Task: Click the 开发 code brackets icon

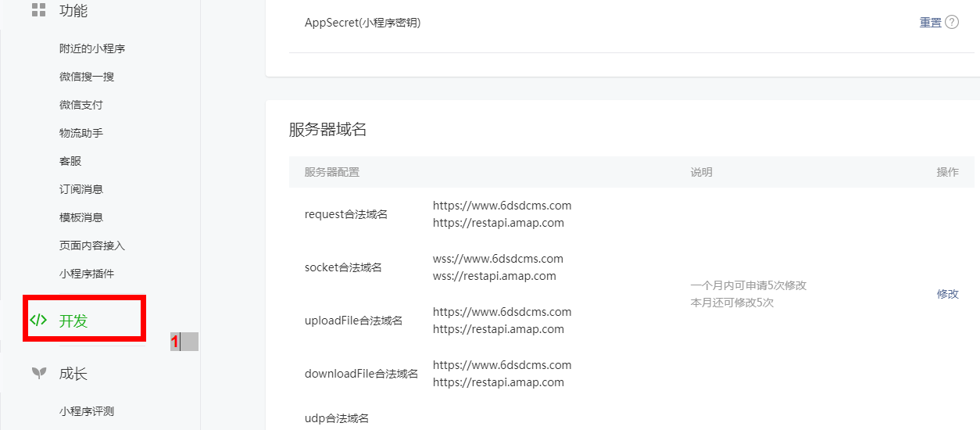Action: (38, 320)
